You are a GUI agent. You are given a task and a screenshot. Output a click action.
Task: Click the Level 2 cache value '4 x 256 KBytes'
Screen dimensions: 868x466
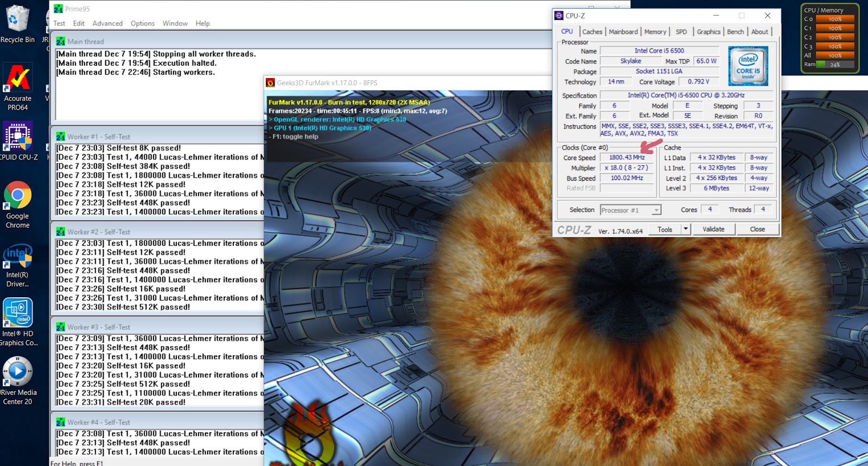717,178
